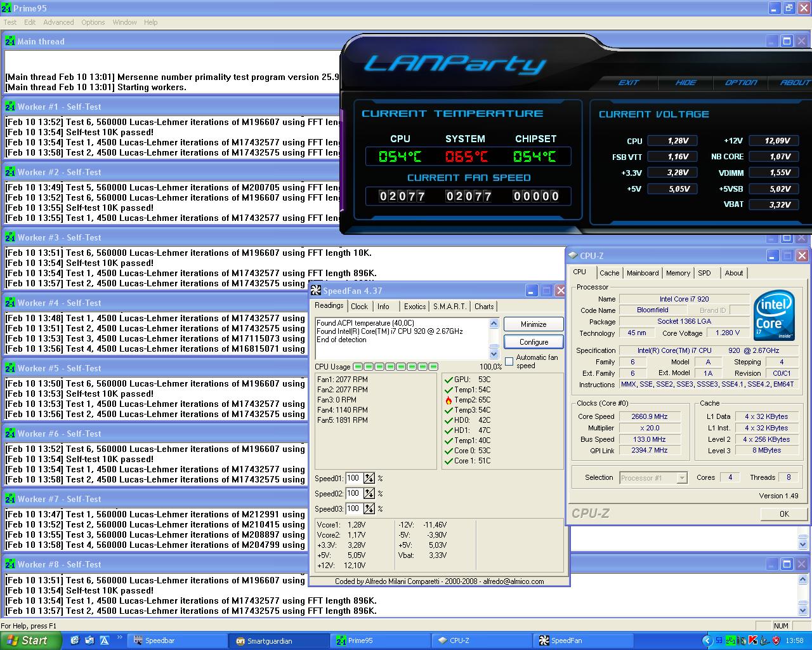Open the Options menu in Prime95

[93, 22]
